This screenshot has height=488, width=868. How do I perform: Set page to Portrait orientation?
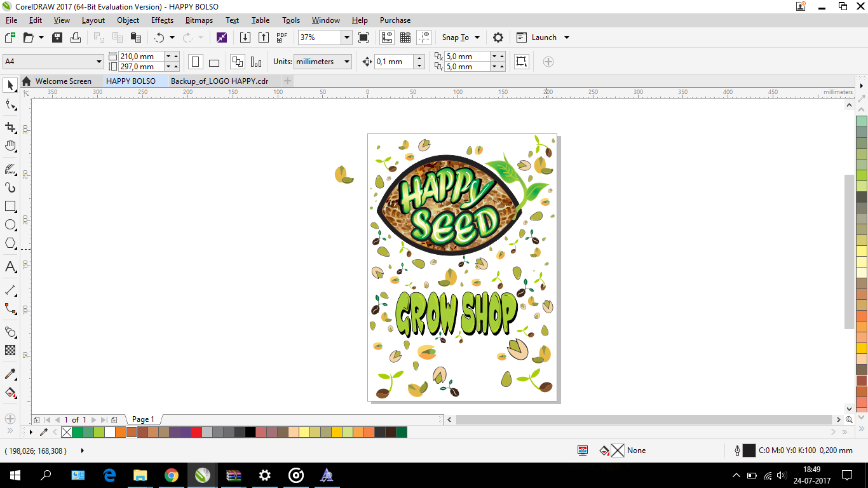(196, 62)
